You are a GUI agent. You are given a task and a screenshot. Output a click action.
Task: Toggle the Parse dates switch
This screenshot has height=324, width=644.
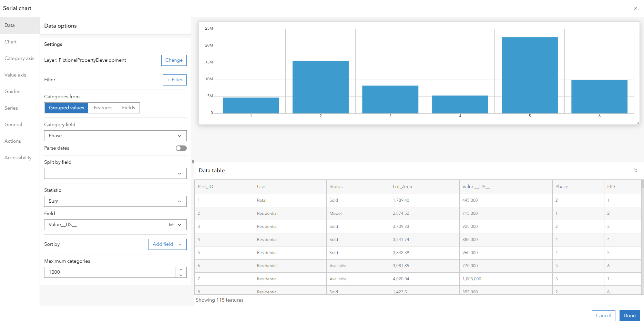[181, 148]
